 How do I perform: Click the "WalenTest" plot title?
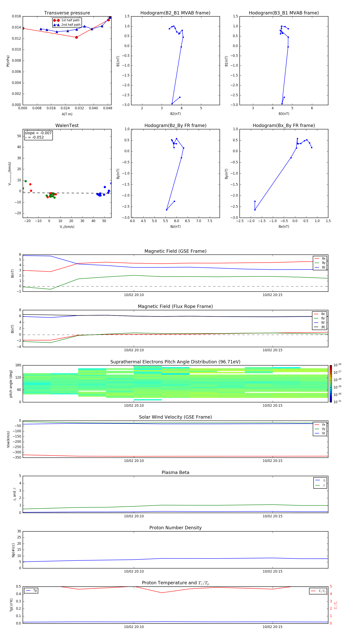67,125
